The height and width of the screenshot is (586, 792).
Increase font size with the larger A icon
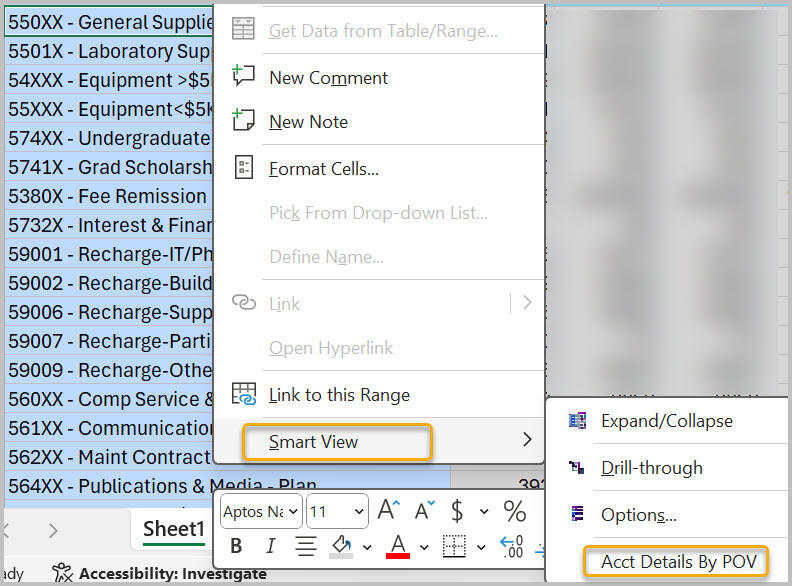[x=389, y=510]
